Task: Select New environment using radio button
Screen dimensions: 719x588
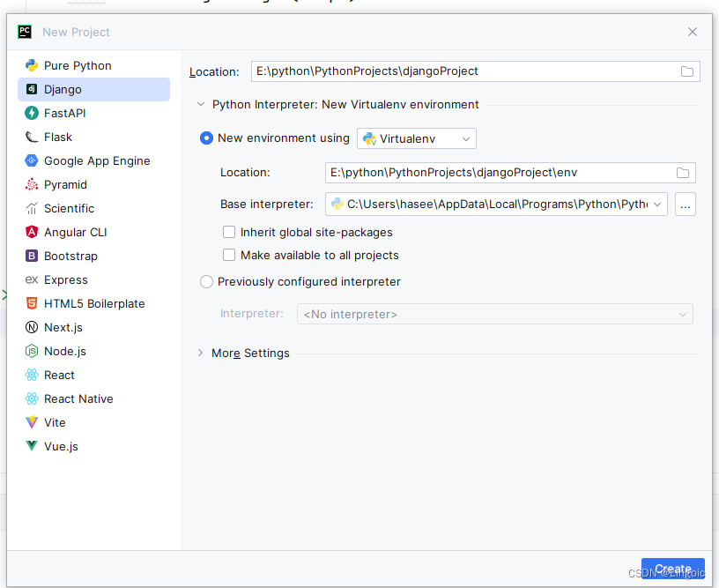Action: coord(206,138)
